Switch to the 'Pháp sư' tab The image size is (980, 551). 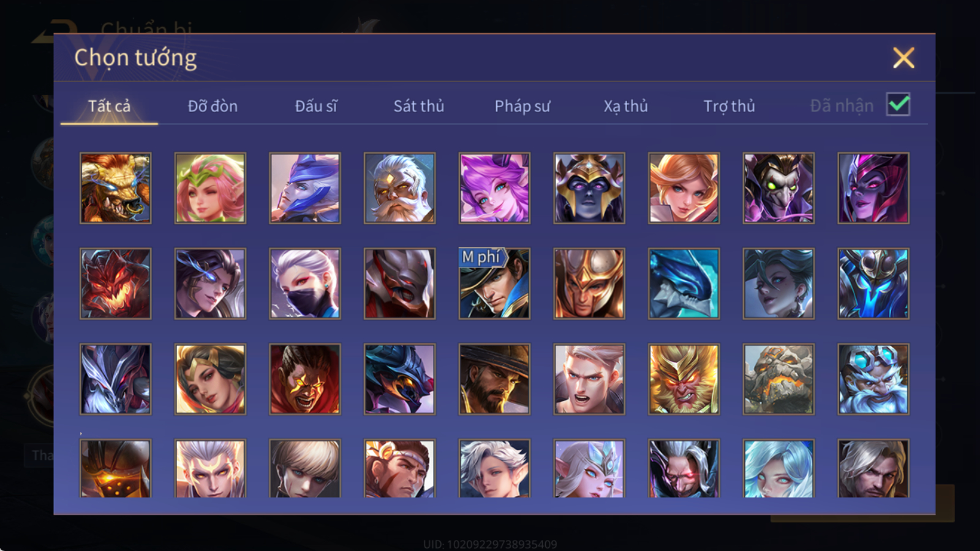pyautogui.click(x=522, y=106)
